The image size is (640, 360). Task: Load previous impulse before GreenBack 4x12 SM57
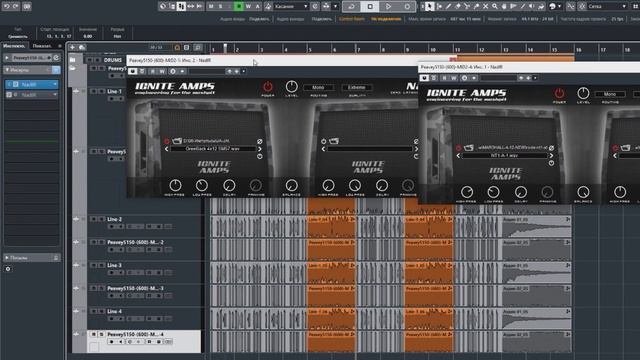167,149
